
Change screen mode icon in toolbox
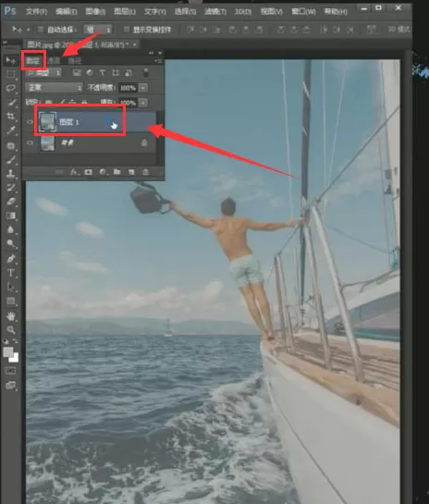coord(10,385)
